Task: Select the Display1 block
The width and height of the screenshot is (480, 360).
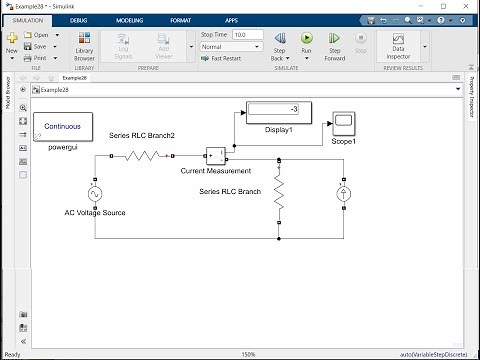Action: [279, 113]
